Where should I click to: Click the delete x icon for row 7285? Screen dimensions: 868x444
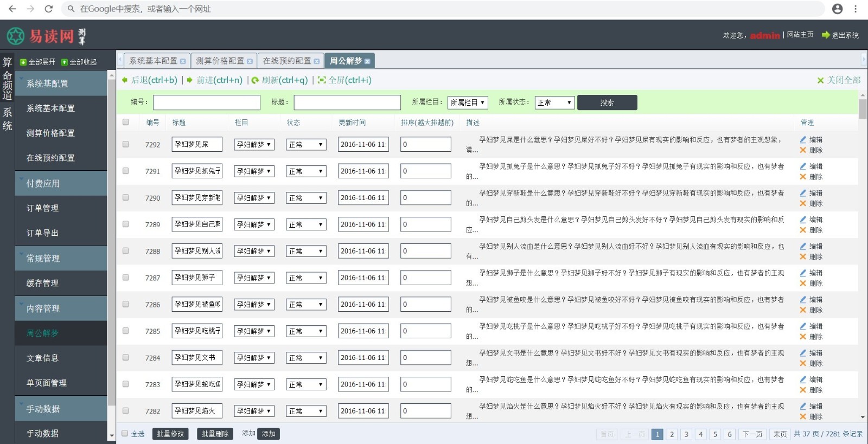(803, 337)
